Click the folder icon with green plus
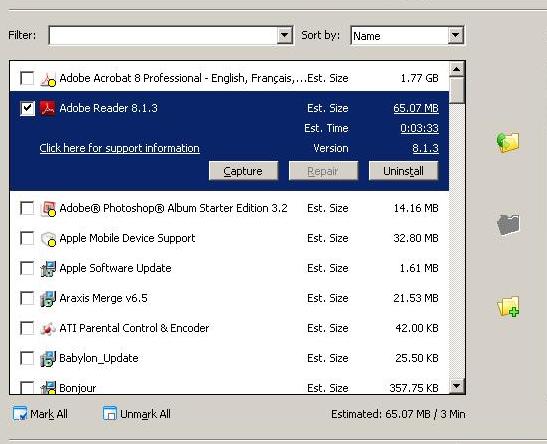This screenshot has height=444, width=547. [x=508, y=307]
